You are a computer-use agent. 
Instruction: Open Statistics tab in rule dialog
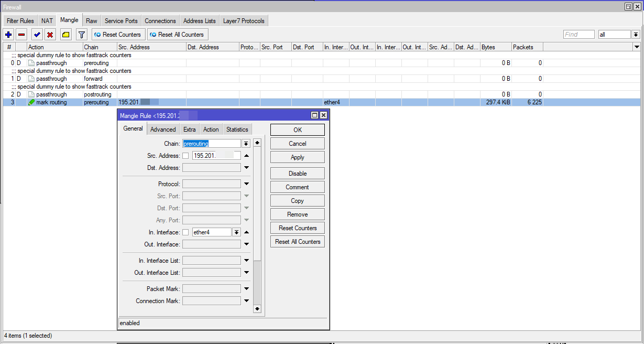coord(237,130)
